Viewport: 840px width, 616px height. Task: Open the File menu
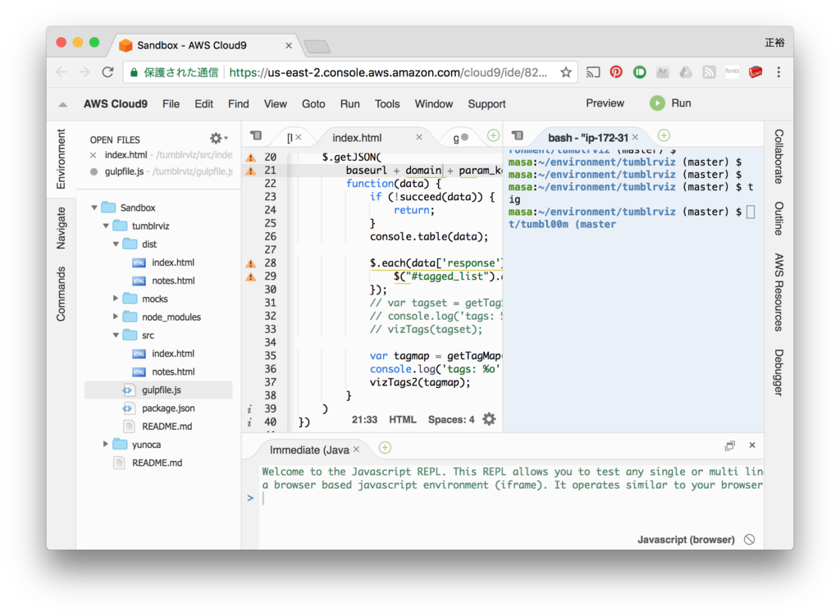pyautogui.click(x=171, y=104)
